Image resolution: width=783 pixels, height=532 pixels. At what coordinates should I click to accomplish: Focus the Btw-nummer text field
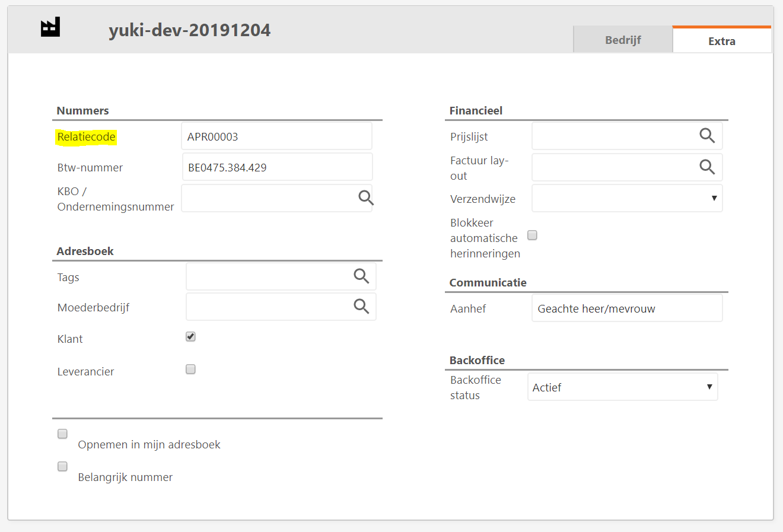pyautogui.click(x=276, y=167)
